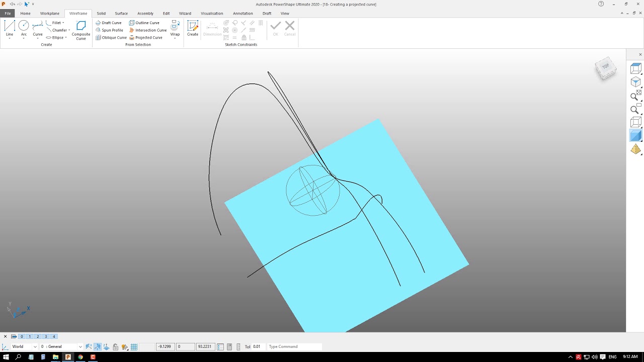Open the Ellipse dropdown arrow
Viewport: 644px width, 362px height.
pos(66,38)
